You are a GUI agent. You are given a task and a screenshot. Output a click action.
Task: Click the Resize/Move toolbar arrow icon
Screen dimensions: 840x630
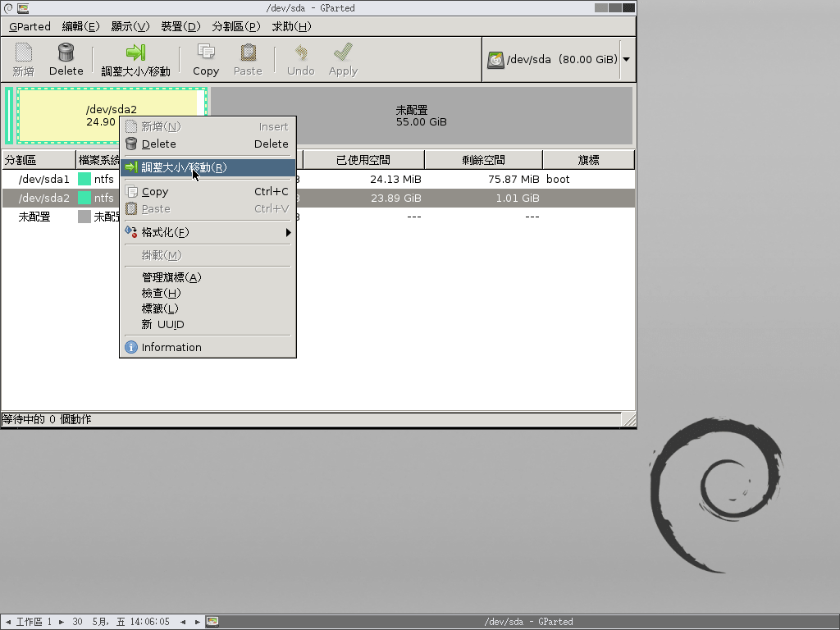(135, 53)
